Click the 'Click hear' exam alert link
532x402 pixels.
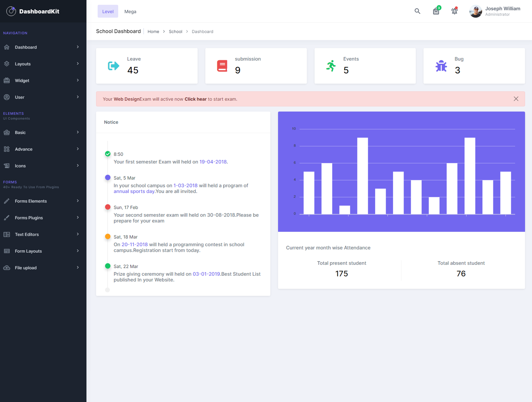coord(196,99)
